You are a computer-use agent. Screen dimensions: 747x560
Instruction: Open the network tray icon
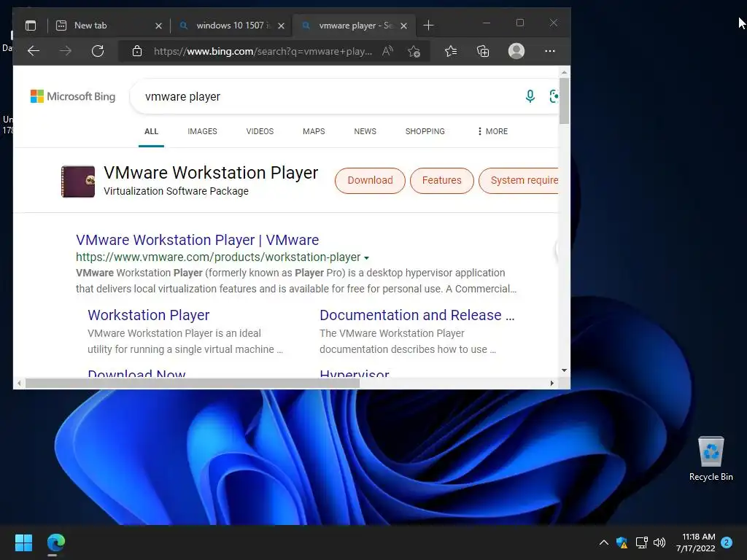pyautogui.click(x=641, y=542)
